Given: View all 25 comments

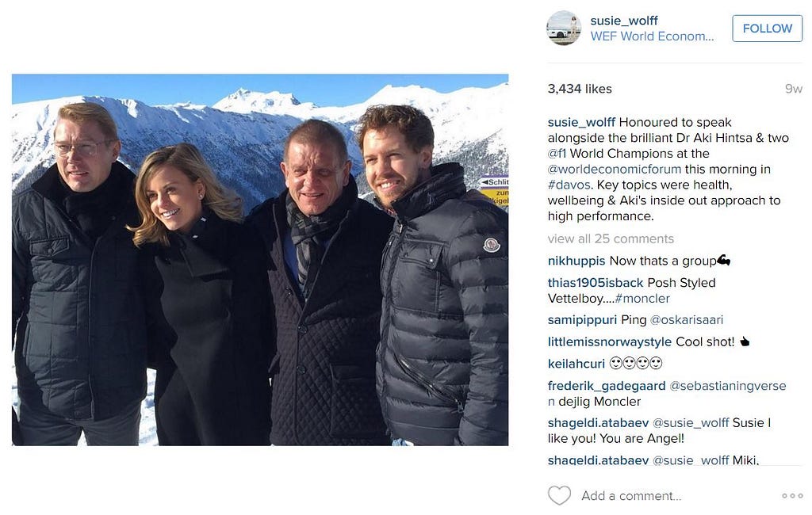Looking at the screenshot, I should tap(611, 238).
